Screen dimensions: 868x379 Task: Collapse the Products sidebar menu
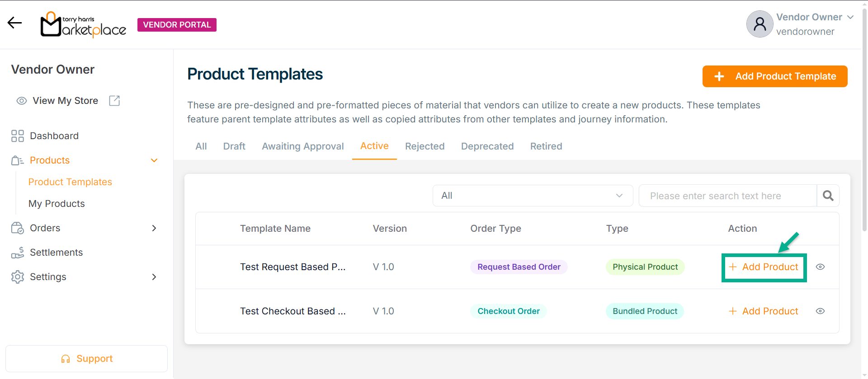pyautogui.click(x=154, y=160)
